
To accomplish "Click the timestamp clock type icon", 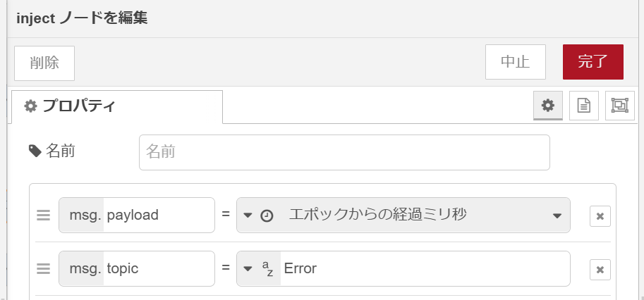I will [x=267, y=216].
